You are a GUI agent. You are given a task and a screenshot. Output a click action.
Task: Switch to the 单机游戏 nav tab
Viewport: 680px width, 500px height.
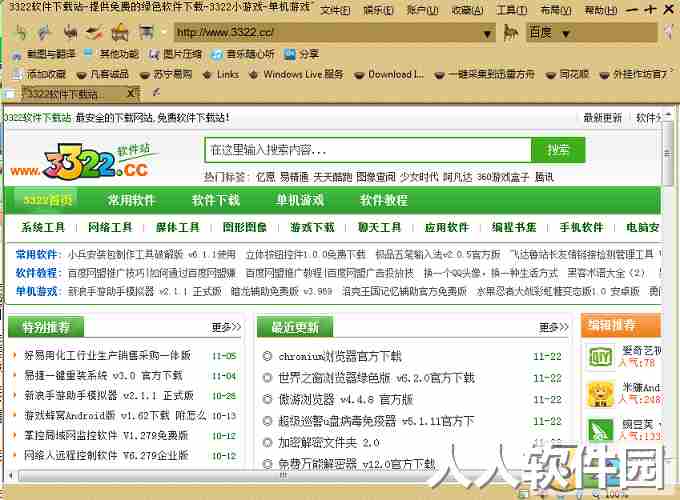tap(300, 200)
